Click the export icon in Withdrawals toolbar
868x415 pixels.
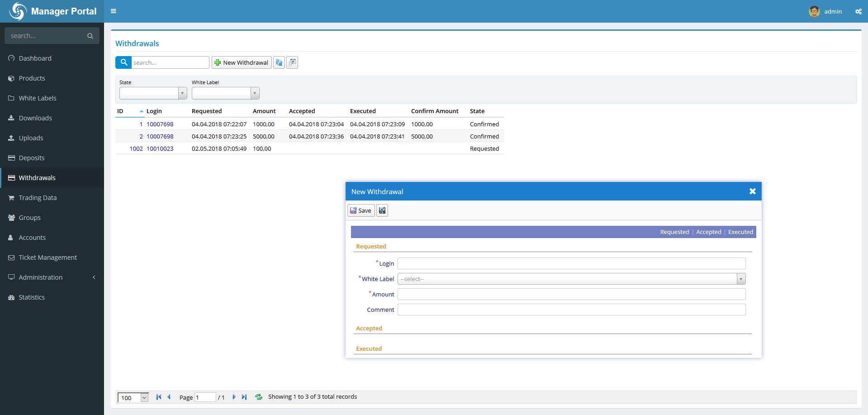pos(292,62)
